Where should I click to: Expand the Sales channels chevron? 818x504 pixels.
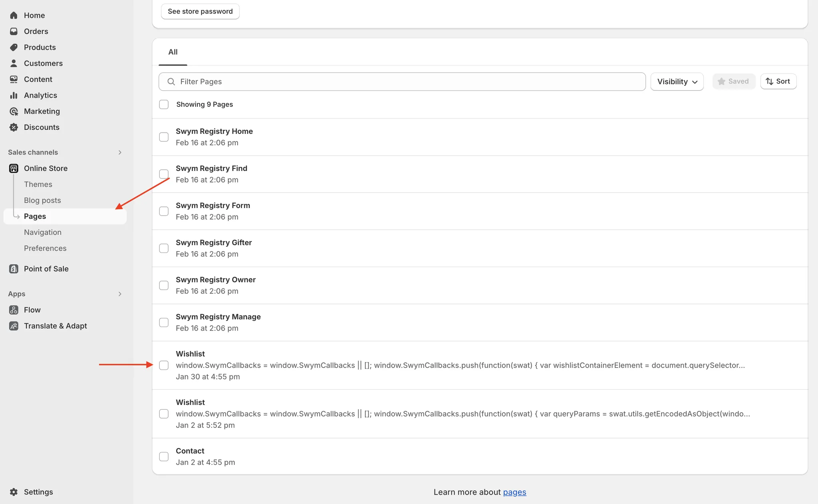point(120,152)
